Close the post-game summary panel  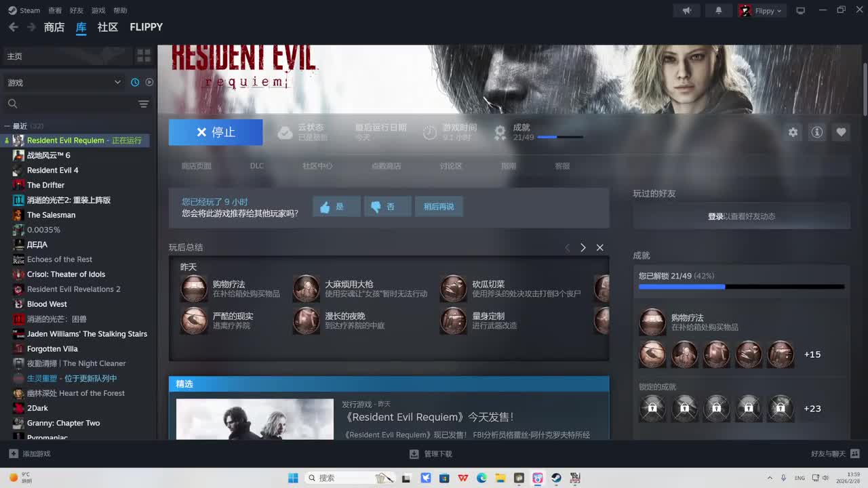pos(600,247)
